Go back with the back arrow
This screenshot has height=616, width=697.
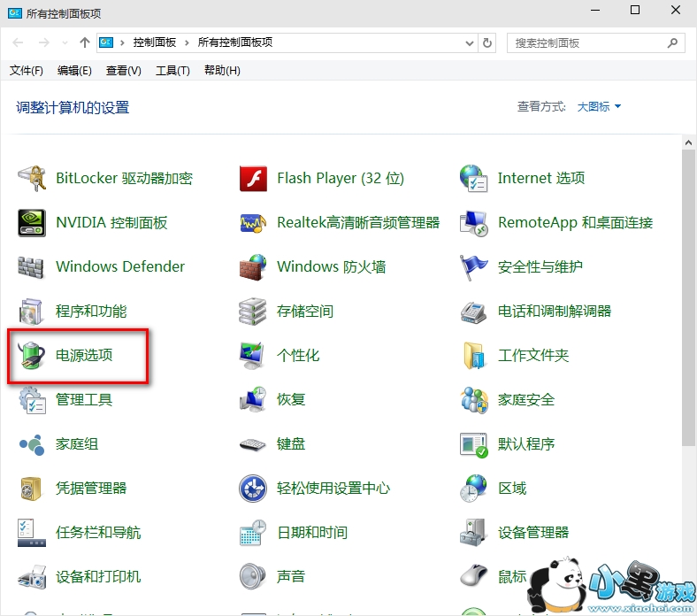(x=19, y=42)
